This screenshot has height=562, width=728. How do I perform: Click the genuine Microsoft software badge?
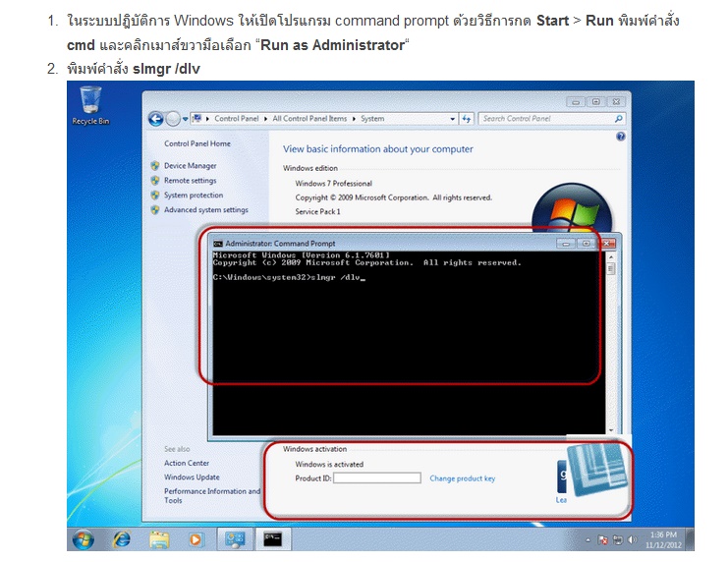pyautogui.click(x=562, y=478)
